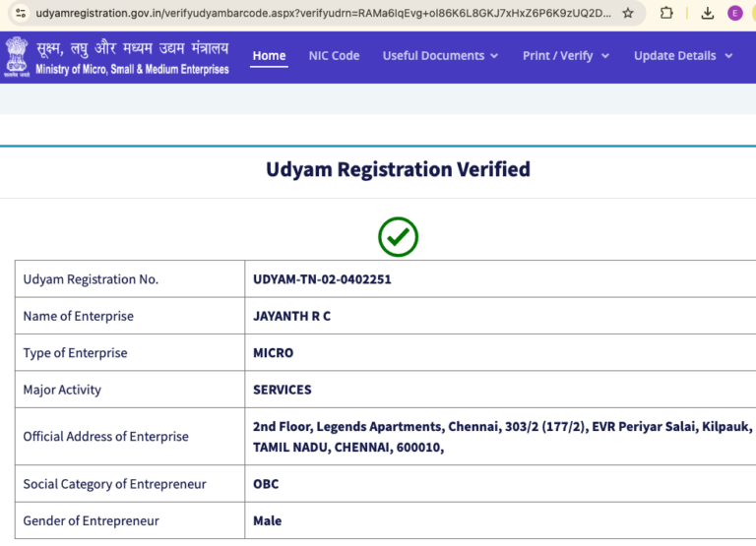
Task: Click the Gender of Entrepreneur label
Action: [x=92, y=520]
